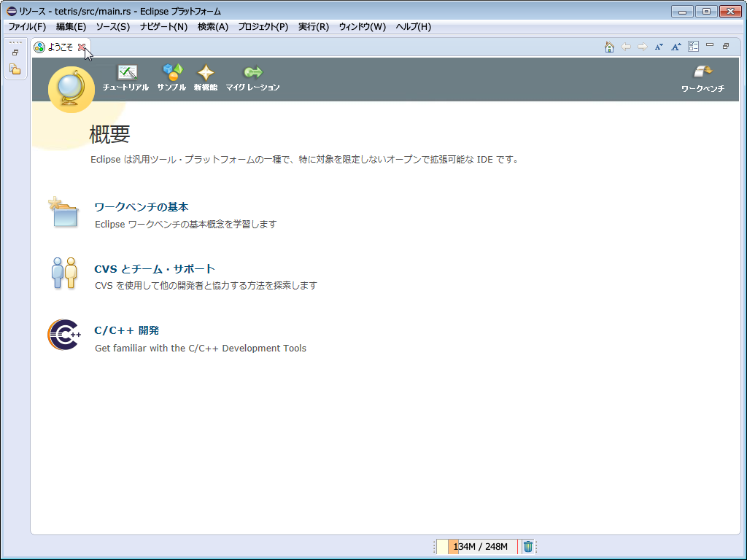Open the ワークベンチの基本 link
This screenshot has height=560, width=747.
click(x=142, y=206)
